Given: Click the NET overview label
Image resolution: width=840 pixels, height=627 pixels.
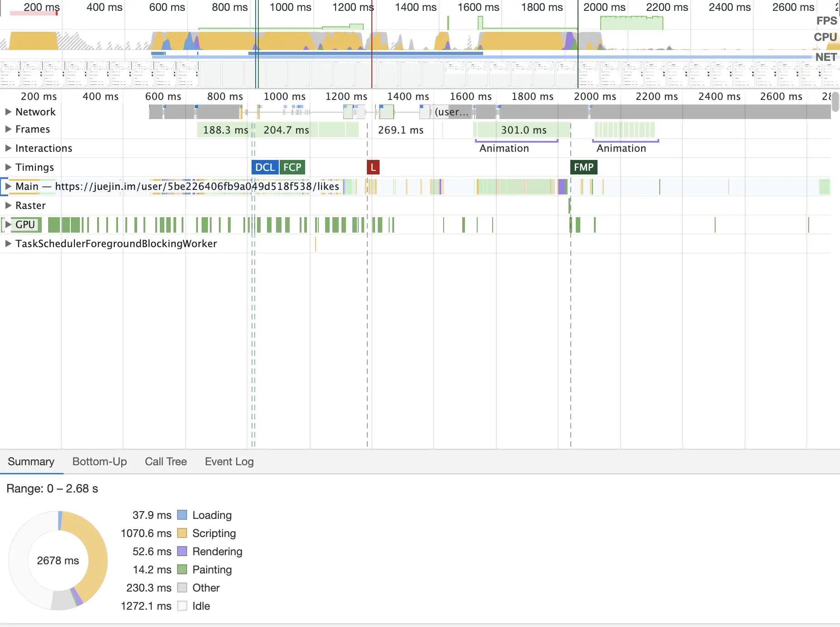Looking at the screenshot, I should pos(826,57).
